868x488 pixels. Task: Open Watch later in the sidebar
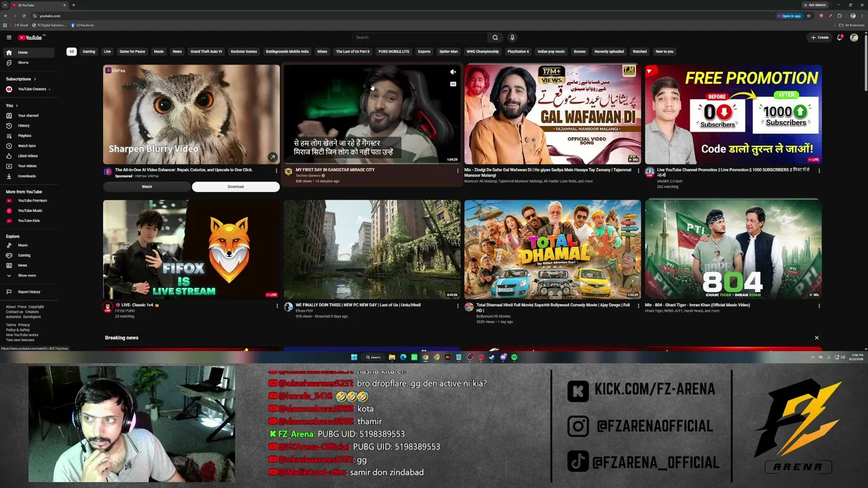28,146
